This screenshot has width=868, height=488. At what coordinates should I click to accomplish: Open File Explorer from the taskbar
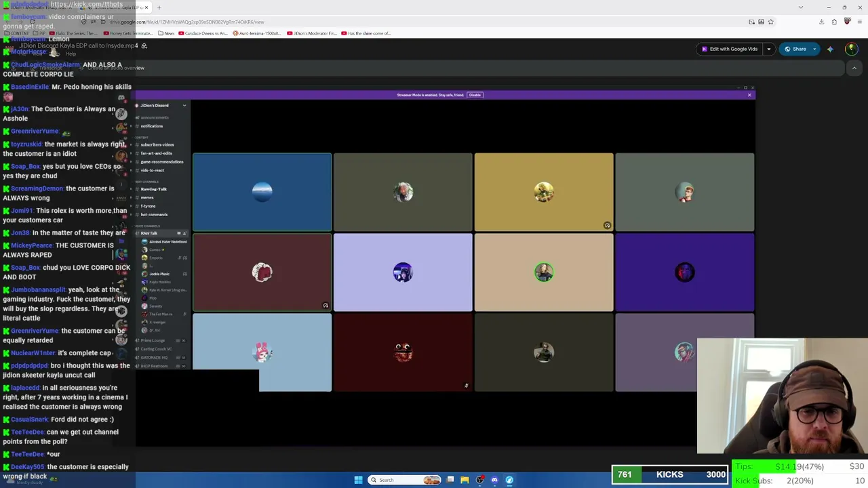[465, 480]
